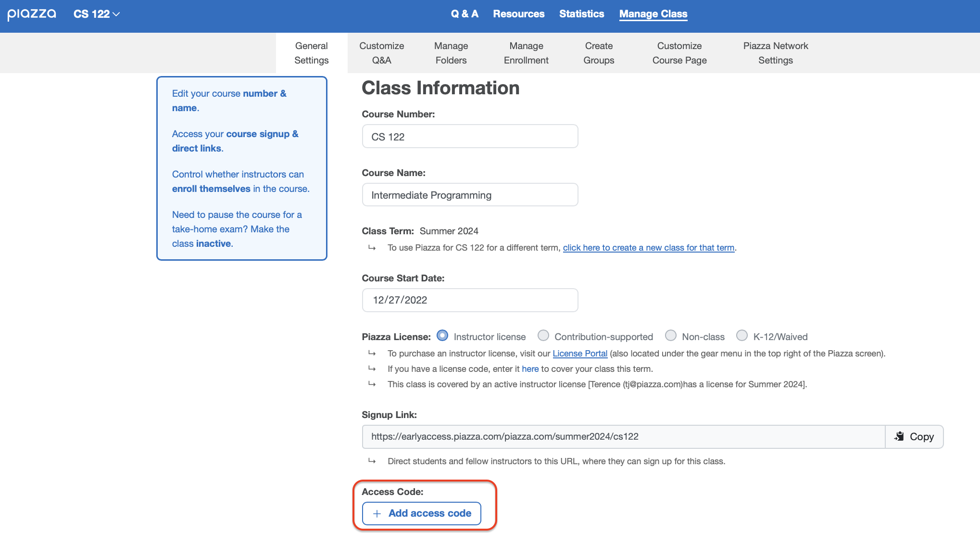
Task: Select the Instructor license radio button
Action: tap(442, 336)
